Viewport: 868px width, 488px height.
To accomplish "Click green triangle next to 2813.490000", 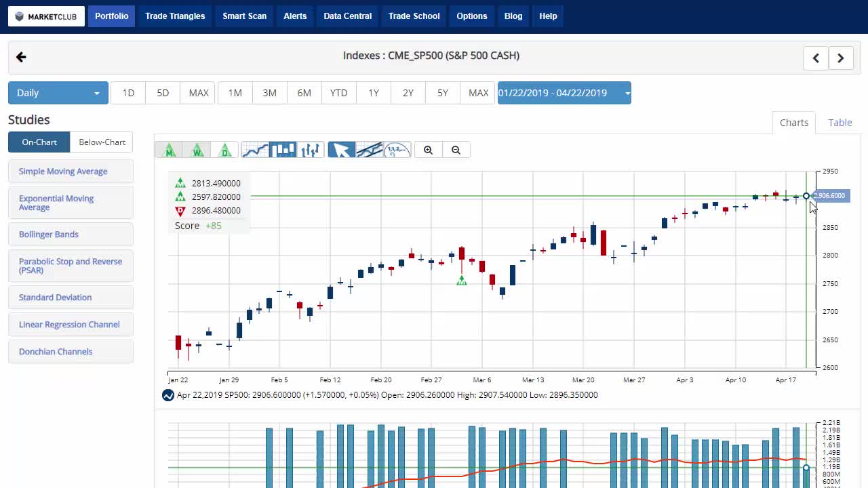I will (x=180, y=183).
